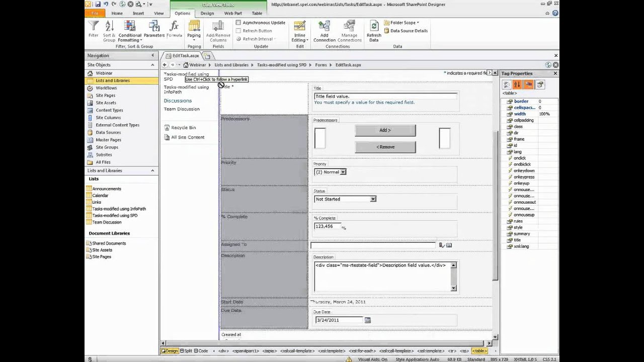Viewport: 644px width, 362px height.
Task: Open Data Source Details
Action: click(x=406, y=31)
